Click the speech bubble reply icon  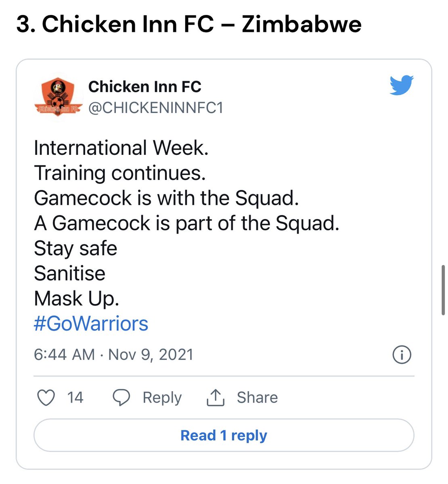121,397
